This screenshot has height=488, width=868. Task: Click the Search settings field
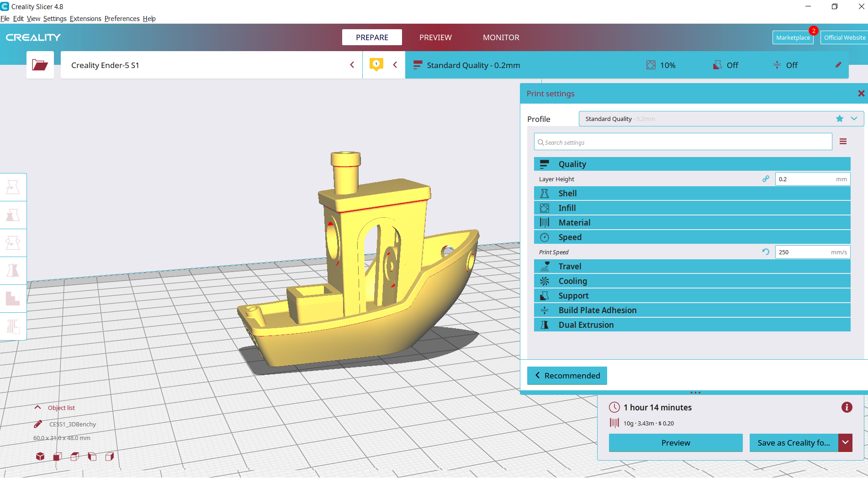[683, 142]
